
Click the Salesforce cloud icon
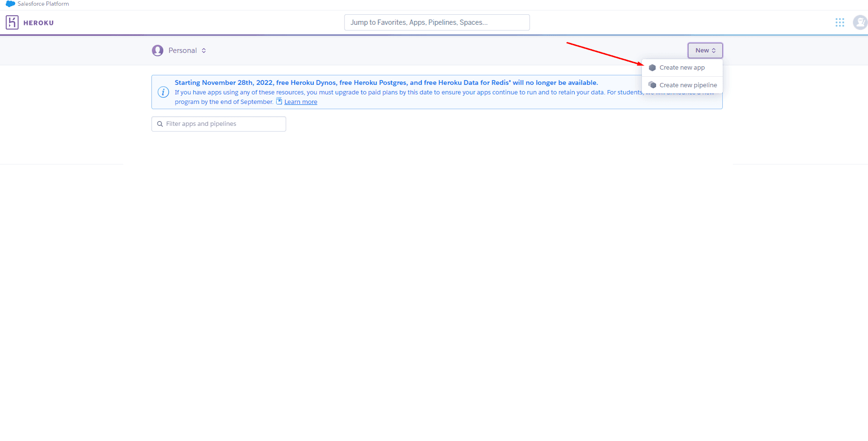(10, 4)
